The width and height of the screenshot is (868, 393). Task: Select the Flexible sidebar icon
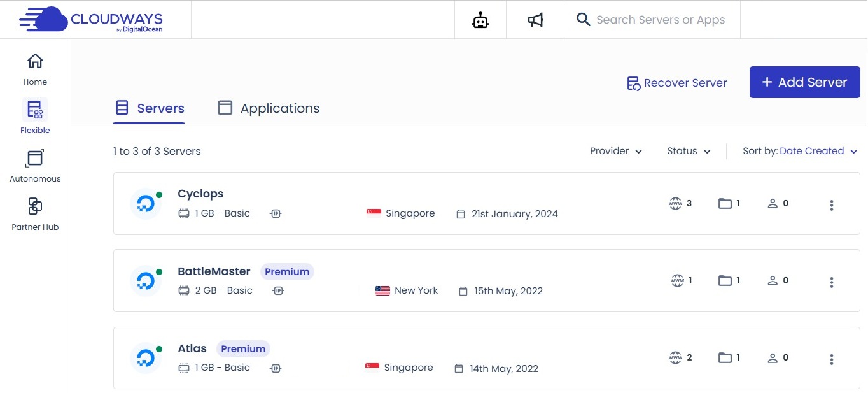(34, 108)
